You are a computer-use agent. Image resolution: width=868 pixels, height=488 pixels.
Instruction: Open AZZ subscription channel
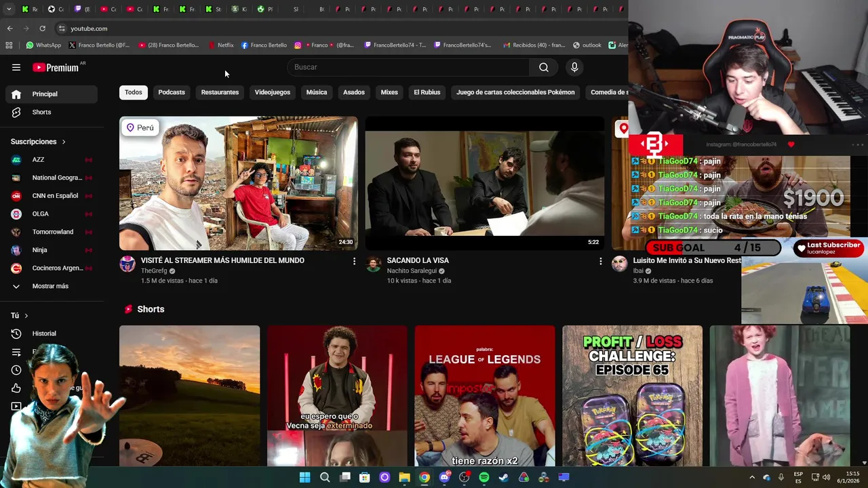pos(52,159)
